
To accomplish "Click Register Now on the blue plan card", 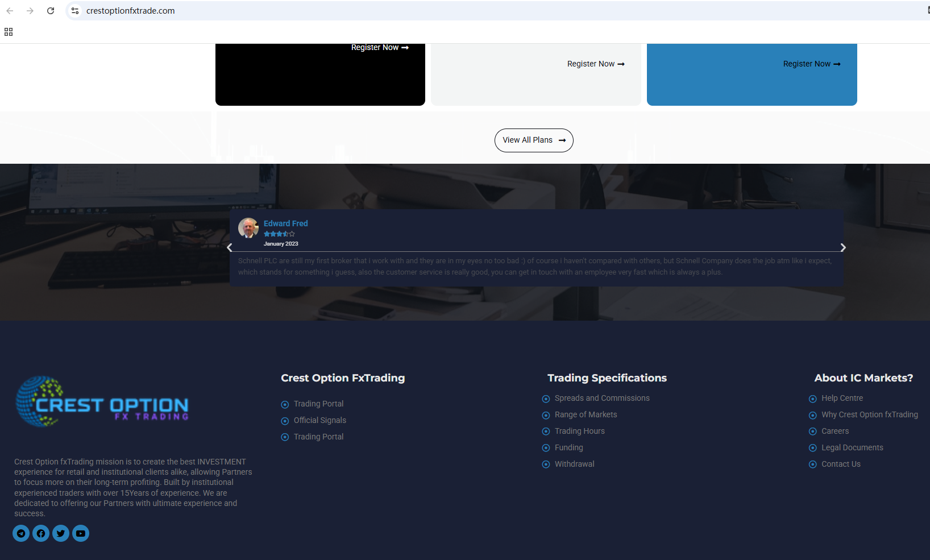I will (812, 64).
